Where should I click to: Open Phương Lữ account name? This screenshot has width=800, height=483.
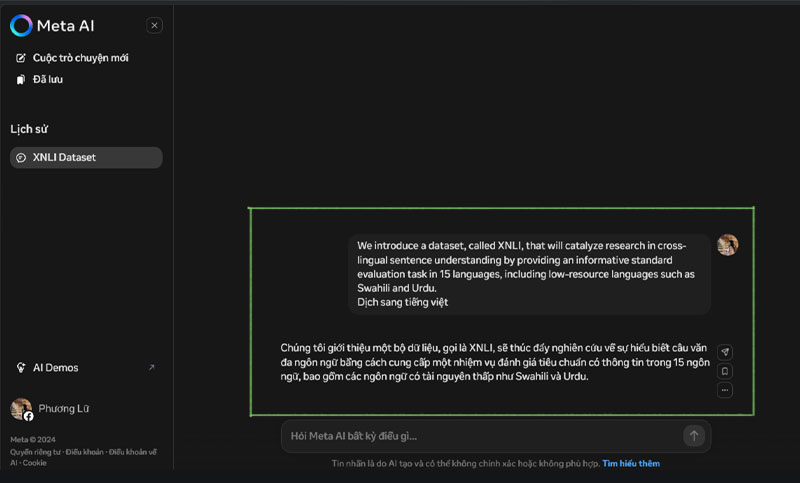[x=64, y=408]
